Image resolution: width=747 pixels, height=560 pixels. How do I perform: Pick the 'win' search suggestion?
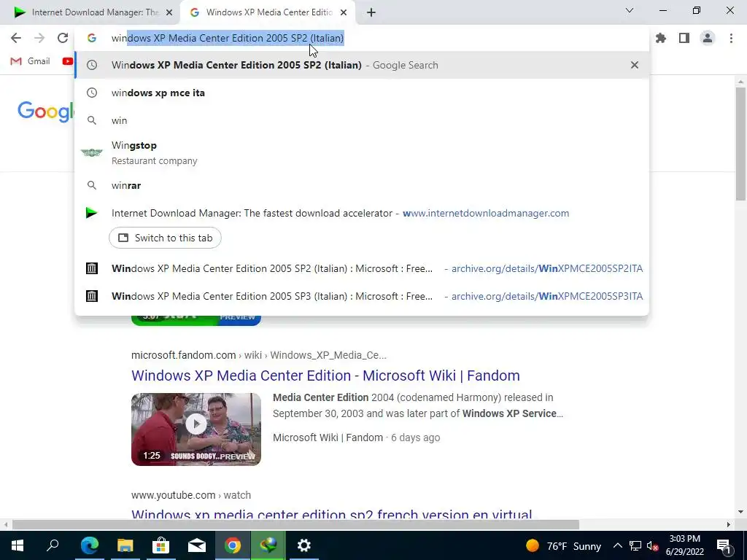[x=362, y=120]
